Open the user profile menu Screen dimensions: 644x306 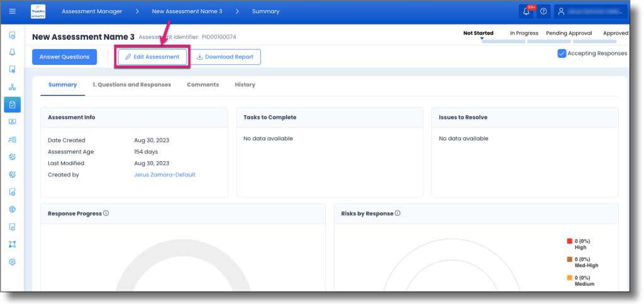click(591, 11)
